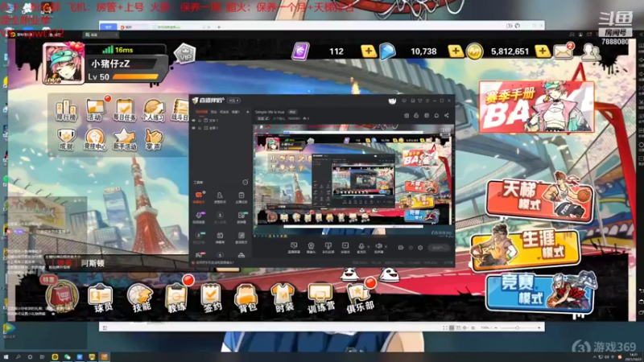Open the streaming app settings gear
Viewport: 644px width, 362px height.
coord(420,248)
